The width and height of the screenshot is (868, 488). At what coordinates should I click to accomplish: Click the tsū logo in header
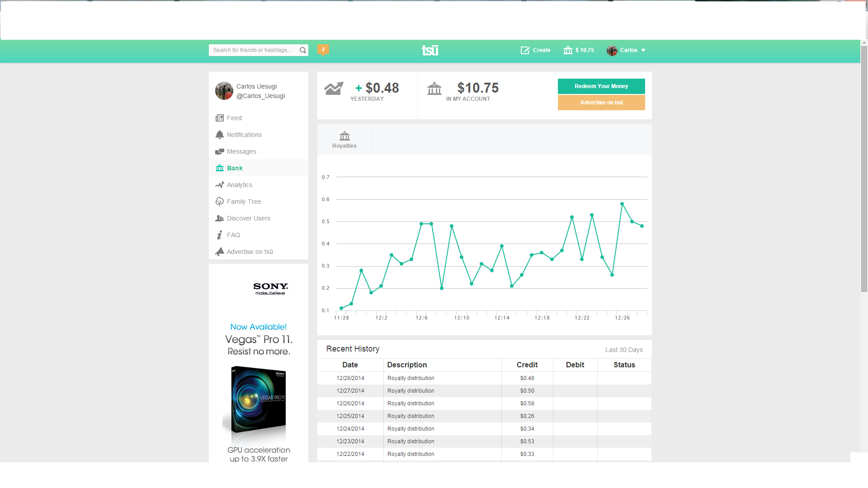(430, 50)
